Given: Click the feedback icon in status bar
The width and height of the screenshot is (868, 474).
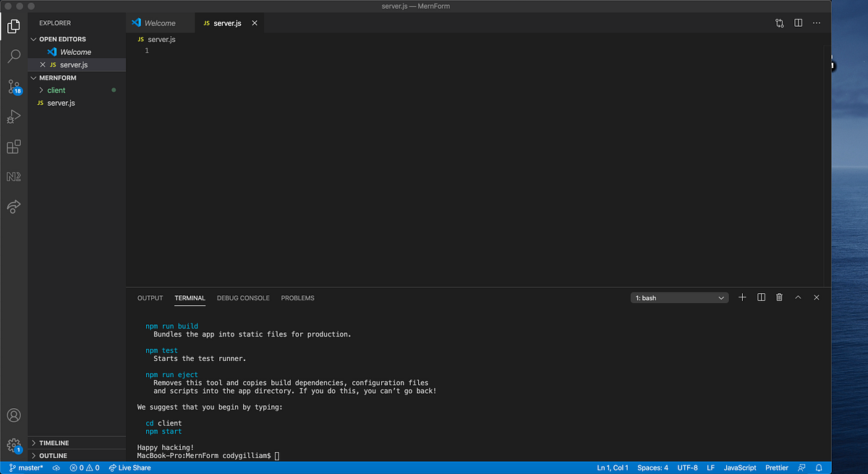Looking at the screenshot, I should 801,468.
